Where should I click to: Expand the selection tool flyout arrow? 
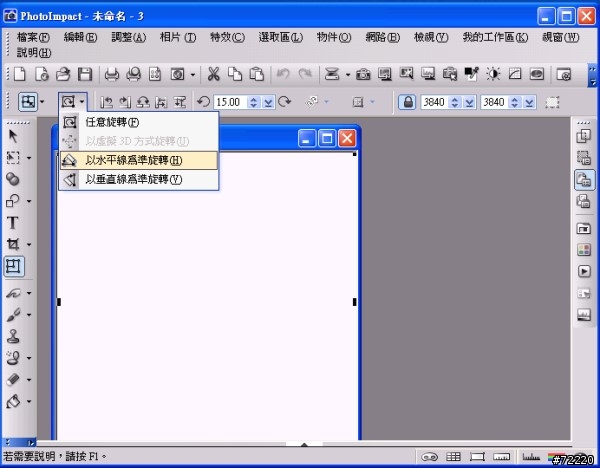point(29,158)
